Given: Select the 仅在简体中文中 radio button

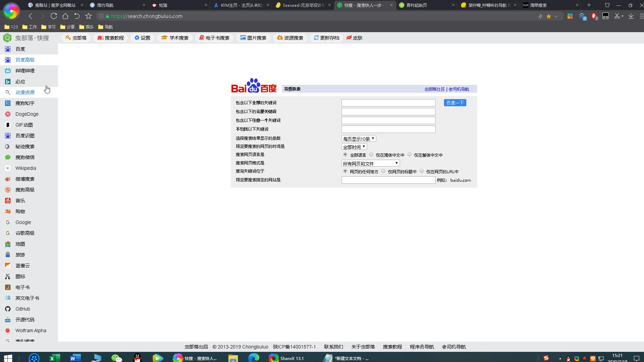Looking at the screenshot, I should coord(371,155).
